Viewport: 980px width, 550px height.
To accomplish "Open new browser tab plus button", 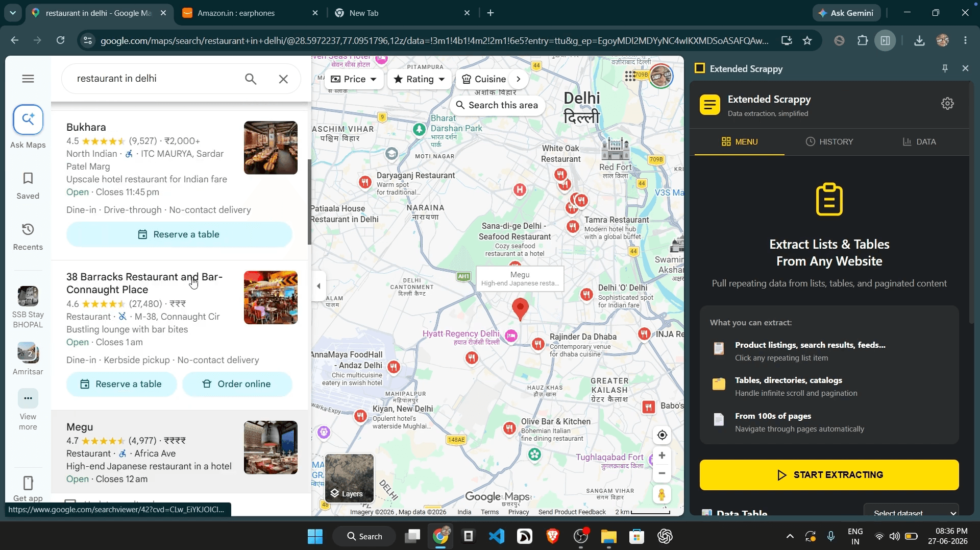I will 491,13.
